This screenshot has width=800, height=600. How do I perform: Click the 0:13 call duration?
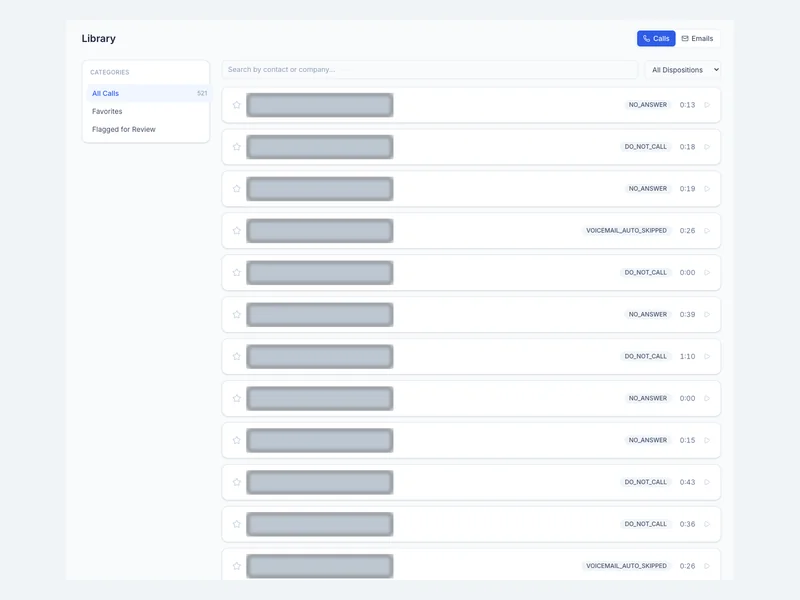tap(687, 105)
